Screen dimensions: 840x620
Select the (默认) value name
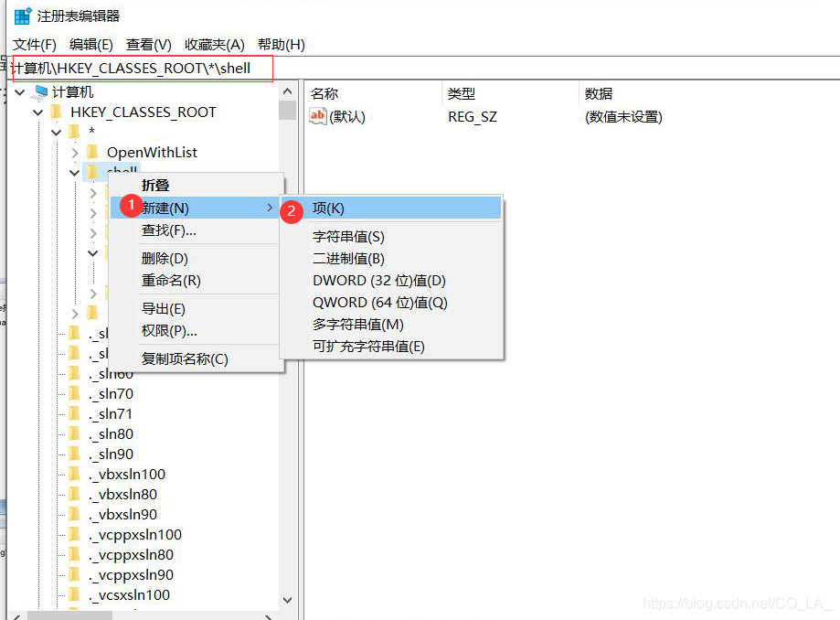(347, 117)
